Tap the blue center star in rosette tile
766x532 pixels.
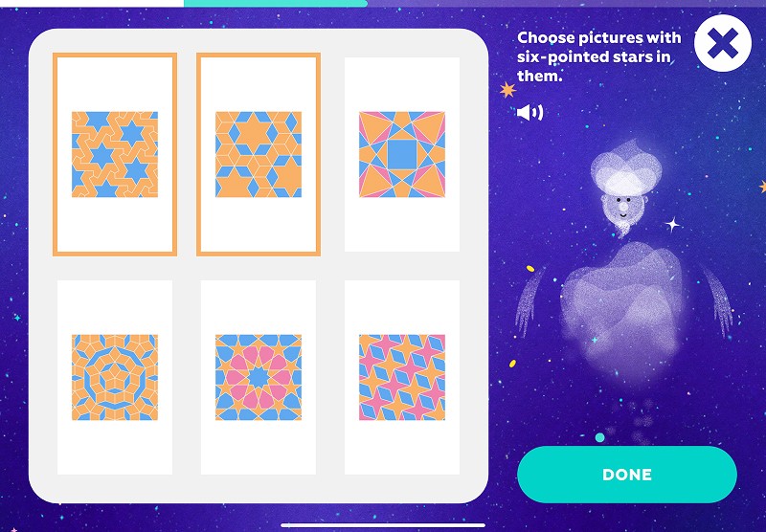pos(259,377)
